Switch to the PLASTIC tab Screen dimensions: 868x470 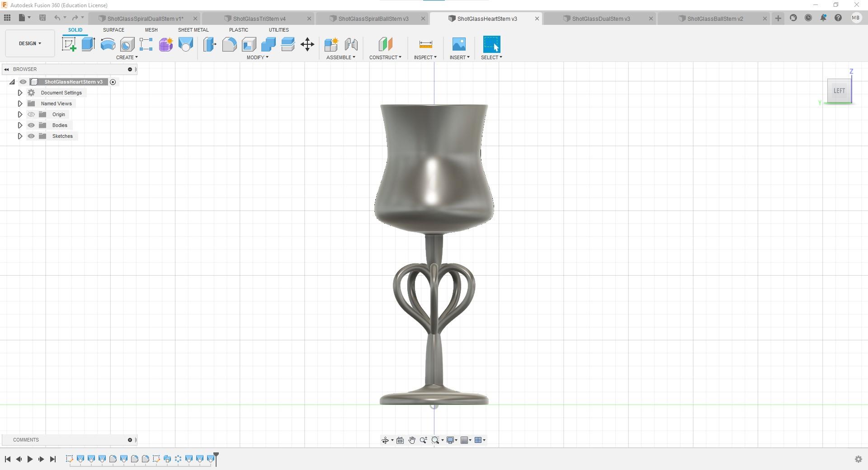pos(238,30)
